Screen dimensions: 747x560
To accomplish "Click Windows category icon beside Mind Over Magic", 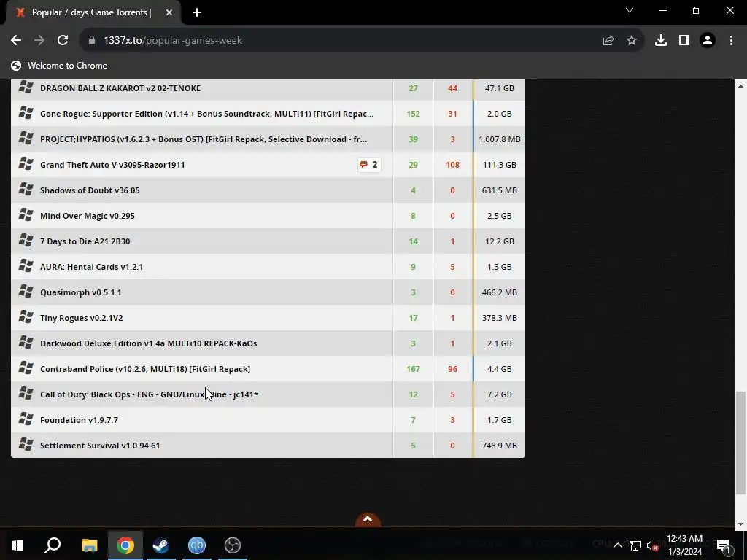I will tap(26, 215).
